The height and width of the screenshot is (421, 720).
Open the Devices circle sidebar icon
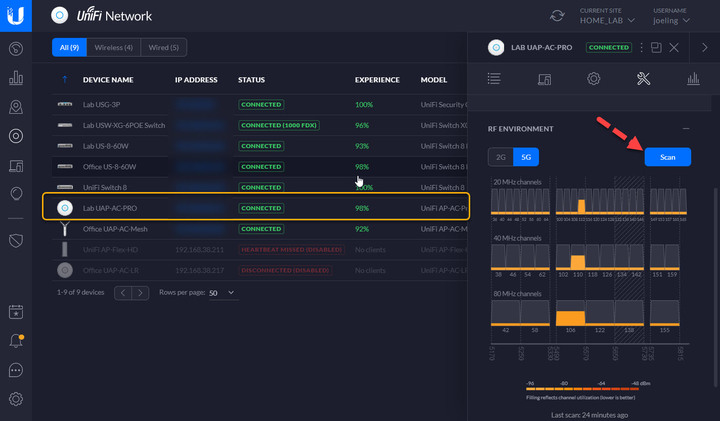[x=16, y=136]
